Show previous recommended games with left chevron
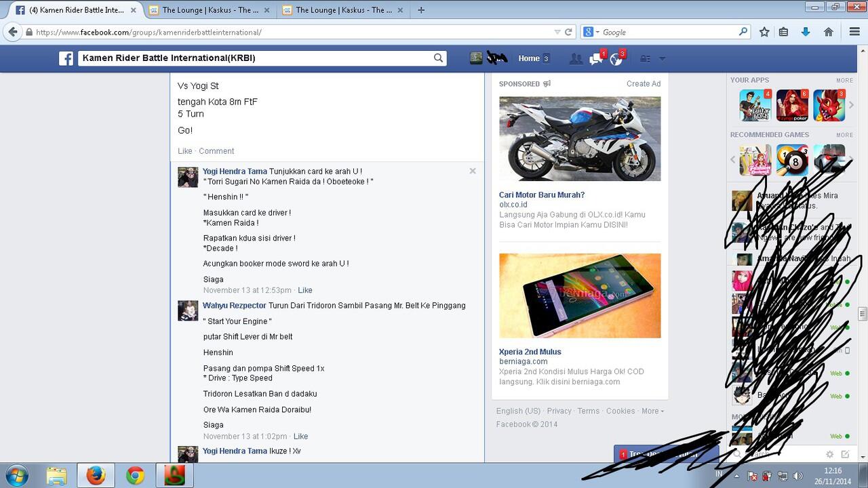Viewport: 868px width, 488px height. coord(733,160)
